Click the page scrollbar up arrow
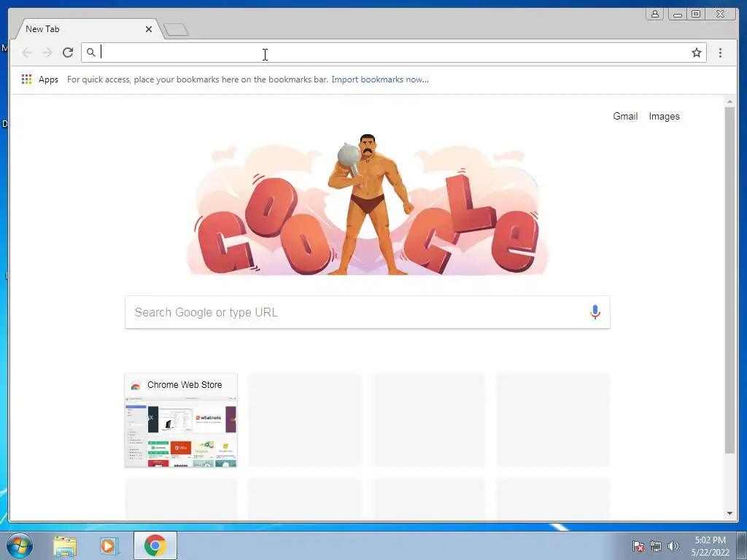The width and height of the screenshot is (747, 560). (729, 101)
